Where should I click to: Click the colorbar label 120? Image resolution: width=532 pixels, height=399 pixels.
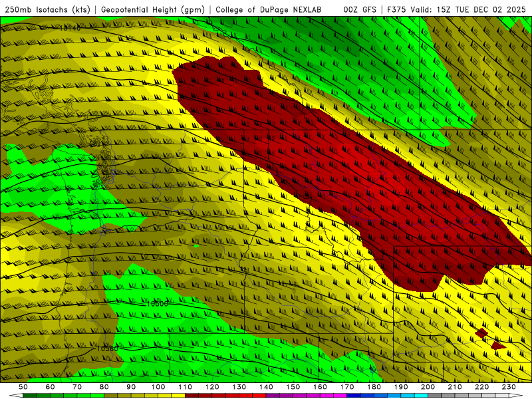click(x=212, y=387)
